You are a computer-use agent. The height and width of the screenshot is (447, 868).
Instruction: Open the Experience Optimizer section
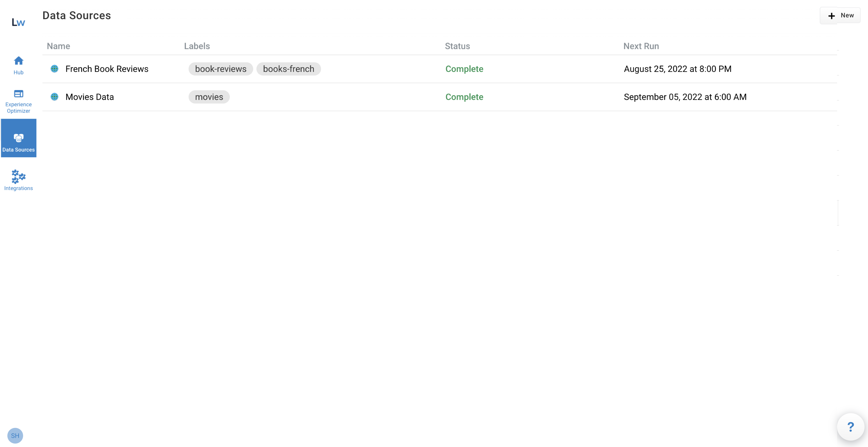pos(18,101)
